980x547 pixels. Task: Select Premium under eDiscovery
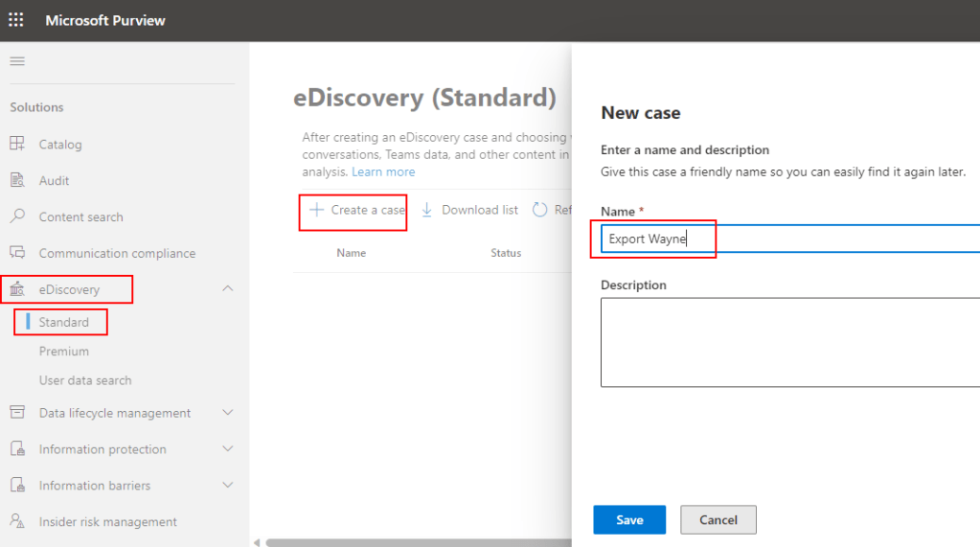(x=63, y=352)
